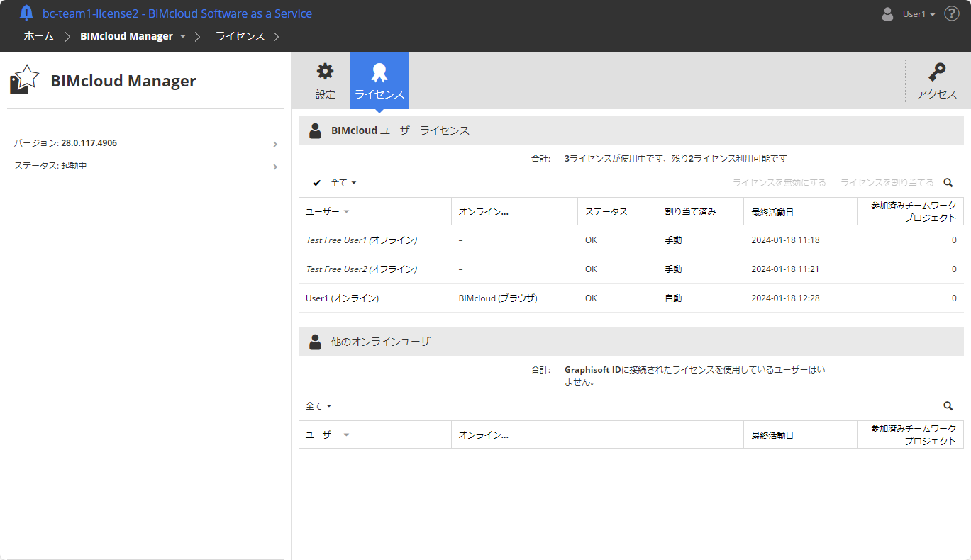971x560 pixels.
Task: Open the 全て filter under other online users
Action: click(318, 406)
